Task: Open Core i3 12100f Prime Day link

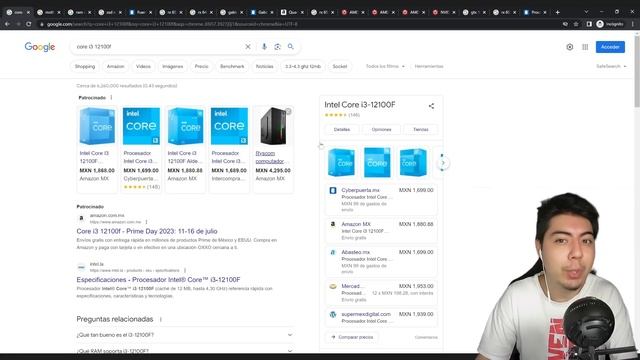Action: tap(147, 231)
